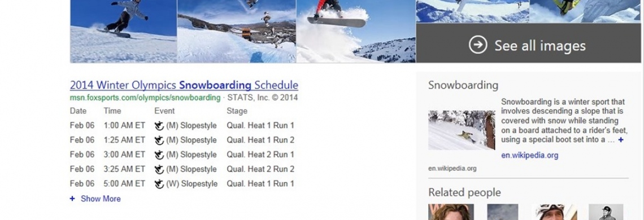Select the fourth related person black-and-white photo
Viewport: 644px width, 220px height.
tap(606, 212)
